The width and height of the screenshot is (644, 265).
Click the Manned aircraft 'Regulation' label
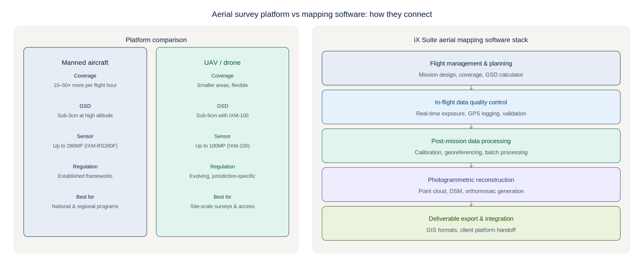pos(85,166)
